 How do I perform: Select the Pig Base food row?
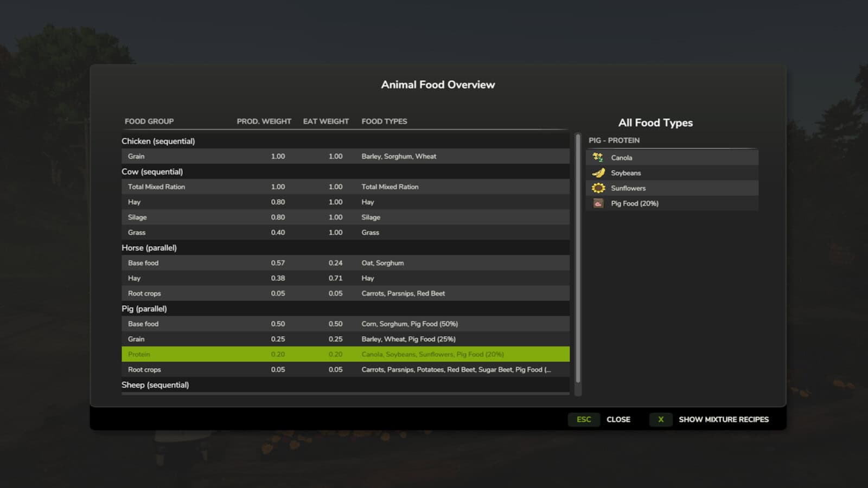click(x=345, y=324)
